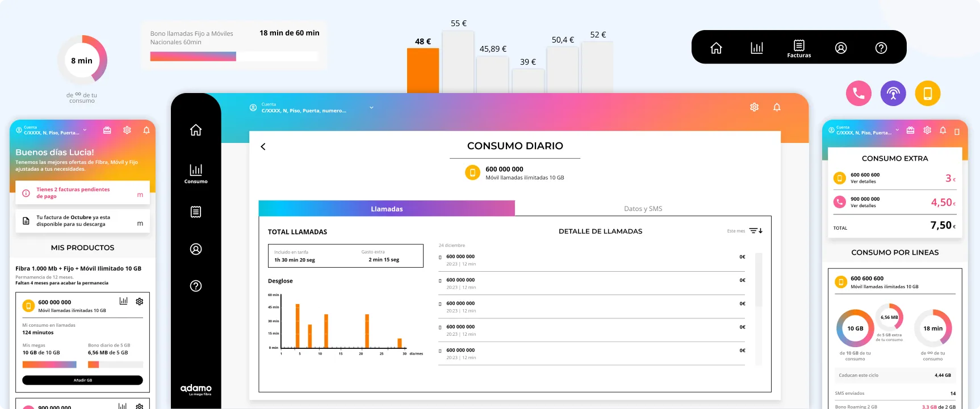The image size is (980, 409).
Task: Open the settings gear for line 600 000 000
Action: tap(139, 301)
